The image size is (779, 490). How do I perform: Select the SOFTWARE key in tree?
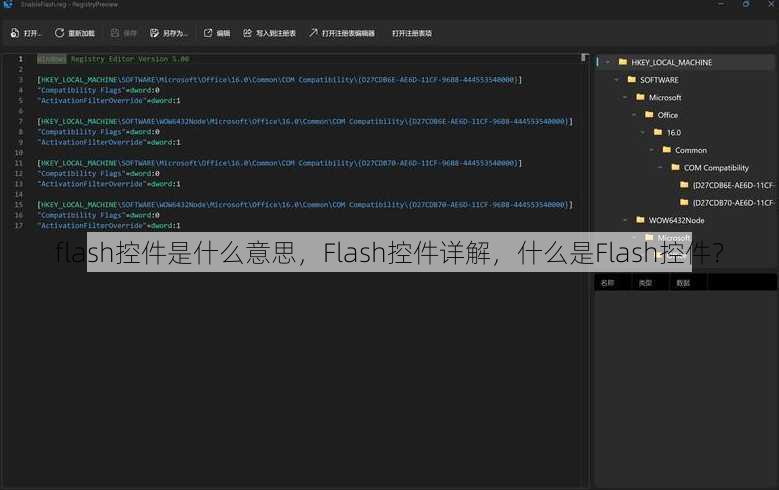(659, 80)
